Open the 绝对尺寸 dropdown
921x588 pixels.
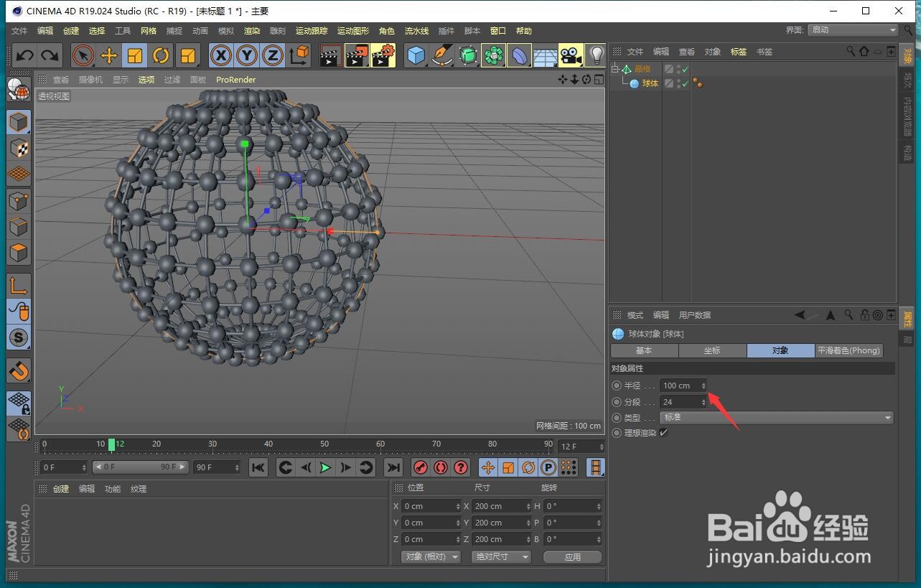501,556
